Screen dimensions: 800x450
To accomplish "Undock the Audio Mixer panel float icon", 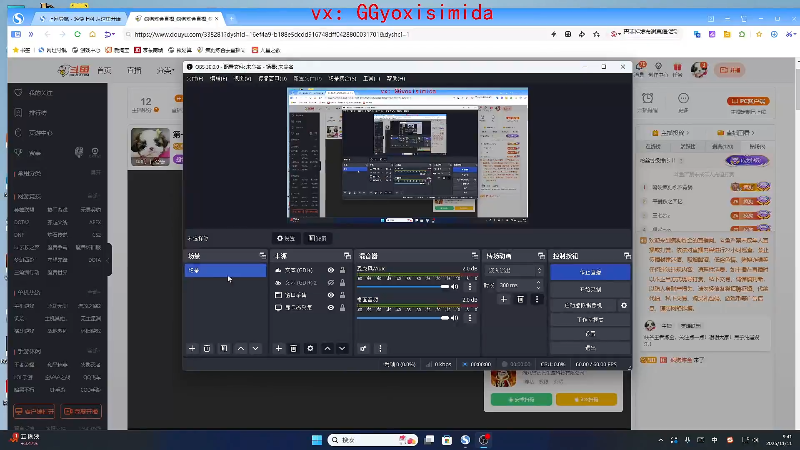I will (474, 256).
